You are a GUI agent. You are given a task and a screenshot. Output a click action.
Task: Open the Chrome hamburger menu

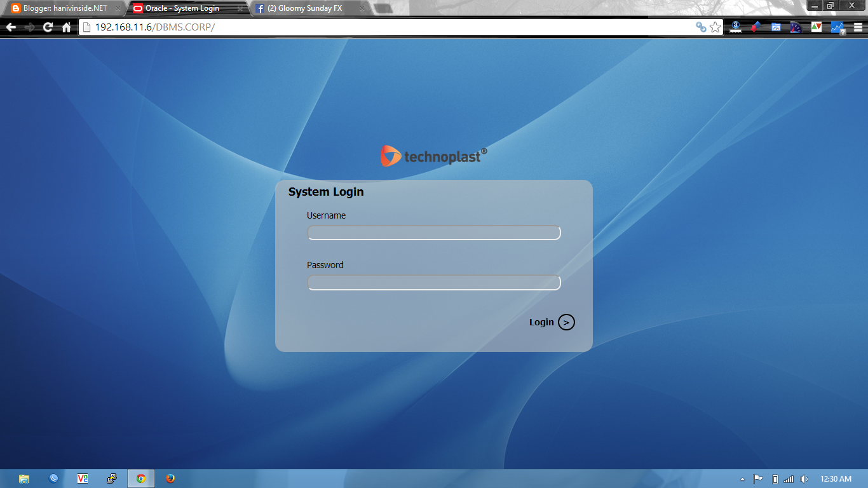(x=858, y=27)
